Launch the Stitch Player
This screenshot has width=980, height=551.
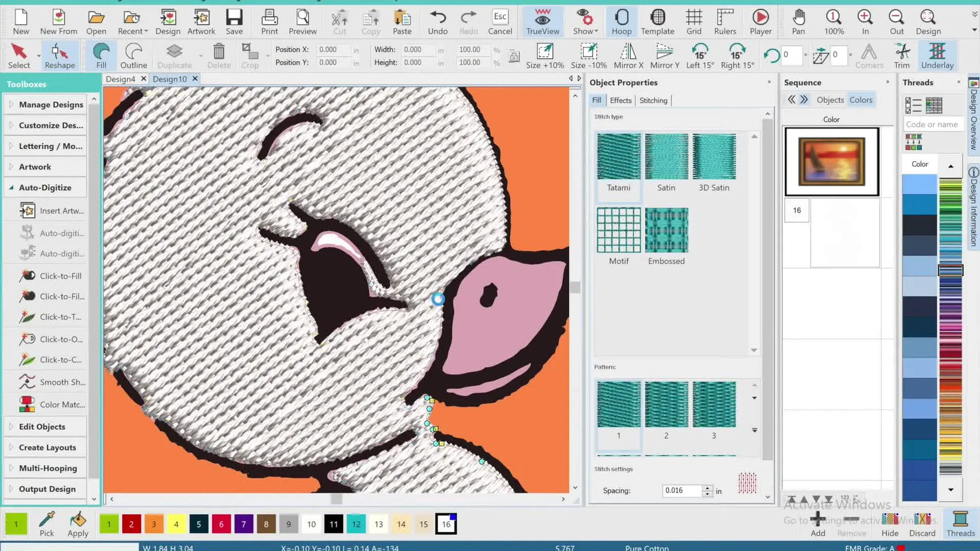click(760, 22)
